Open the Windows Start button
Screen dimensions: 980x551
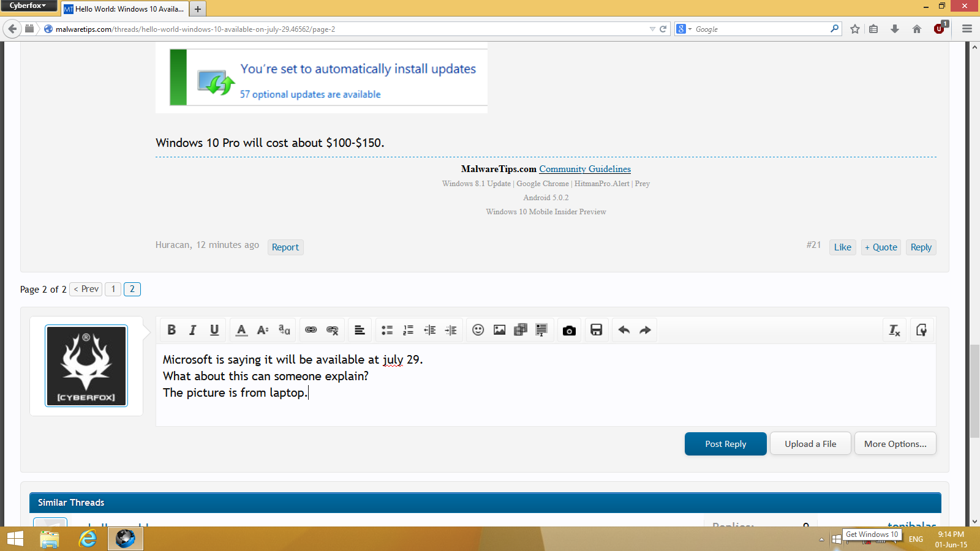[x=15, y=539]
